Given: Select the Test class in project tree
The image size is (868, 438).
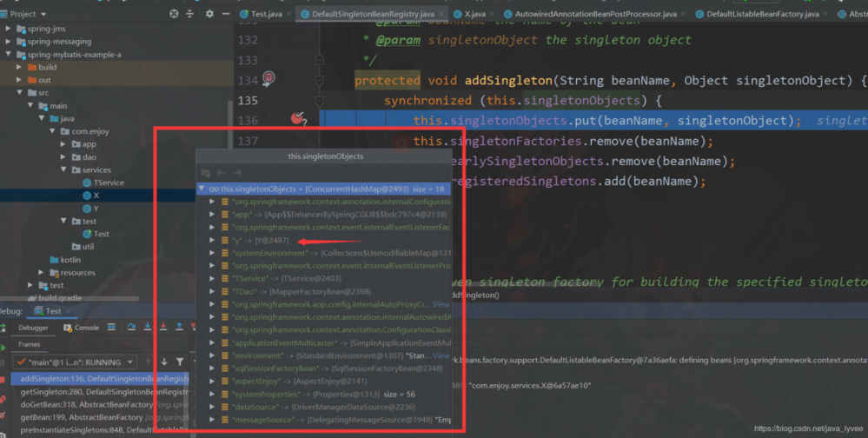Looking at the screenshot, I should tap(96, 234).
